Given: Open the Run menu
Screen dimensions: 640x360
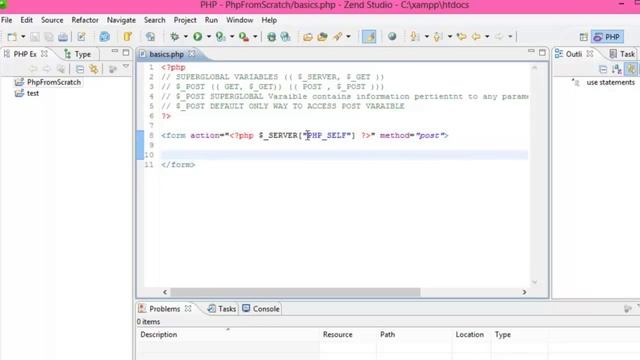Looking at the screenshot, I should [211, 20].
